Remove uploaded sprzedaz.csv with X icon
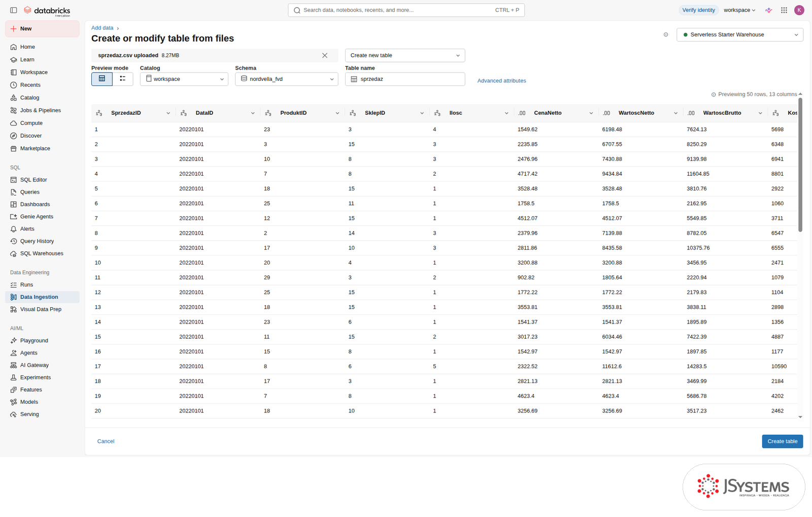Image resolution: width=812 pixels, height=517 pixels. [325, 55]
